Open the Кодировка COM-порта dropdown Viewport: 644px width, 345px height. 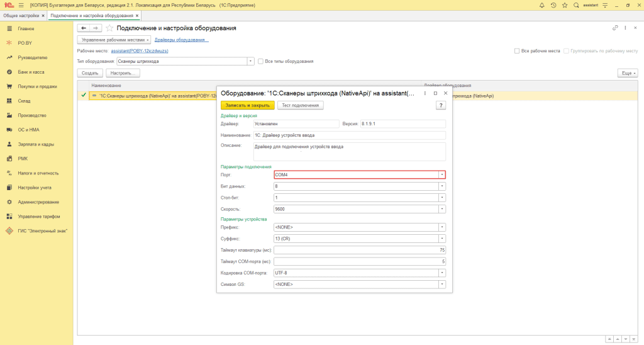pos(442,273)
